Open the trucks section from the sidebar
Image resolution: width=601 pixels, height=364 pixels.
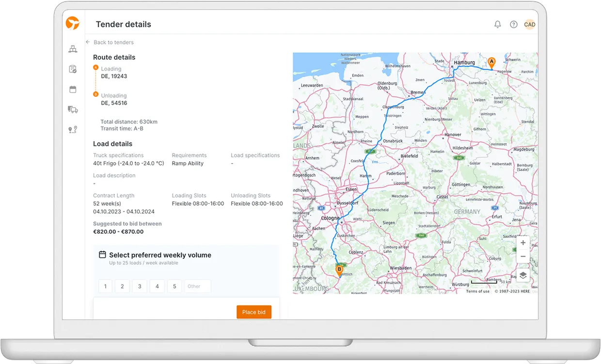point(73,109)
